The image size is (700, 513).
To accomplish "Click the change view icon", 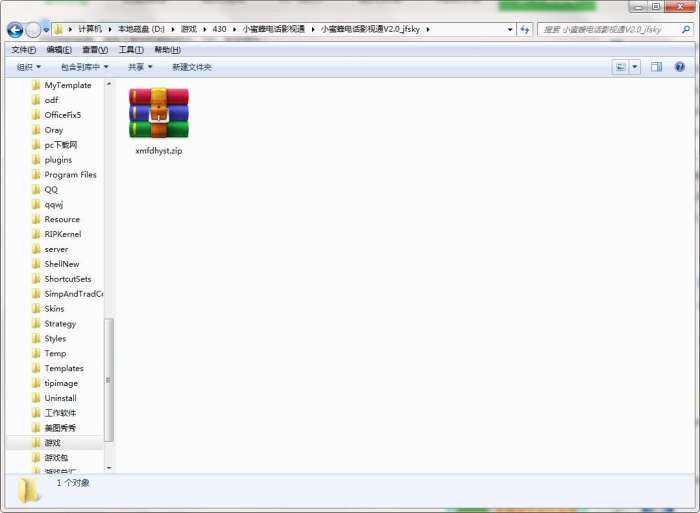I will [620, 67].
